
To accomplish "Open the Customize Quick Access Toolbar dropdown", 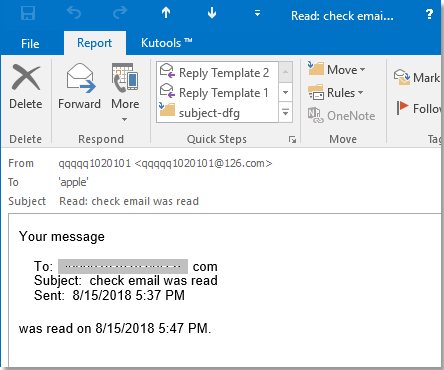I will tap(257, 13).
